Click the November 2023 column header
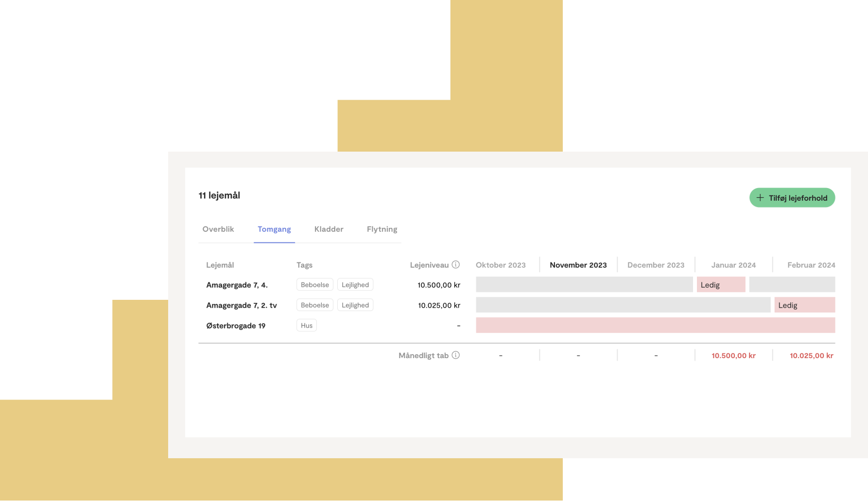This screenshot has width=868, height=501. [x=578, y=265]
